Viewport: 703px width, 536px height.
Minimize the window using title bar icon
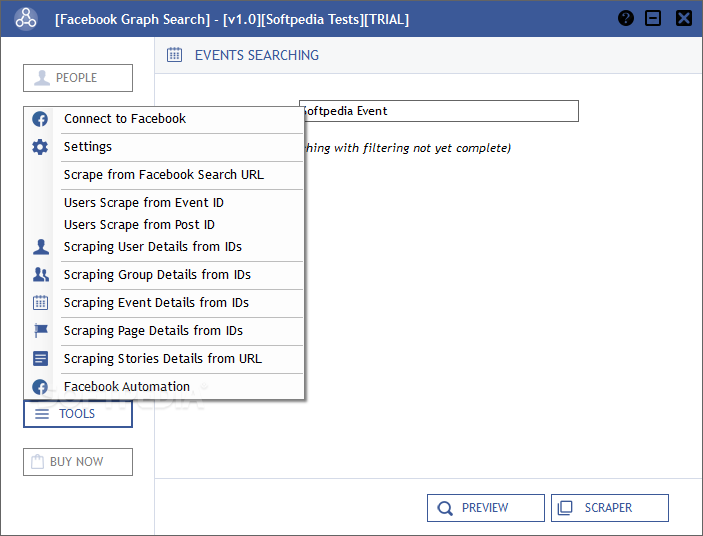click(653, 18)
